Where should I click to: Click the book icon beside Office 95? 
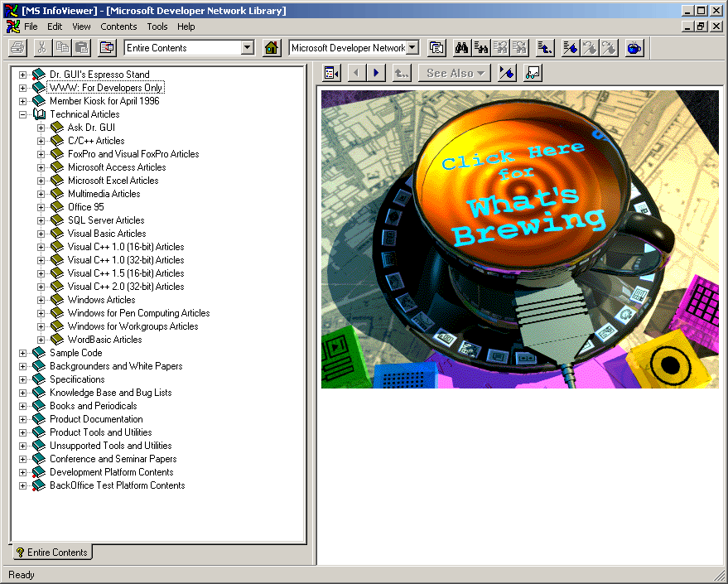[x=57, y=207]
